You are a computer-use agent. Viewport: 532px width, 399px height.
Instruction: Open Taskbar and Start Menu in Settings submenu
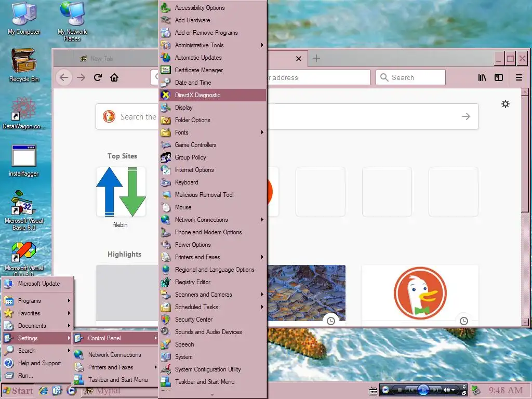click(116, 380)
